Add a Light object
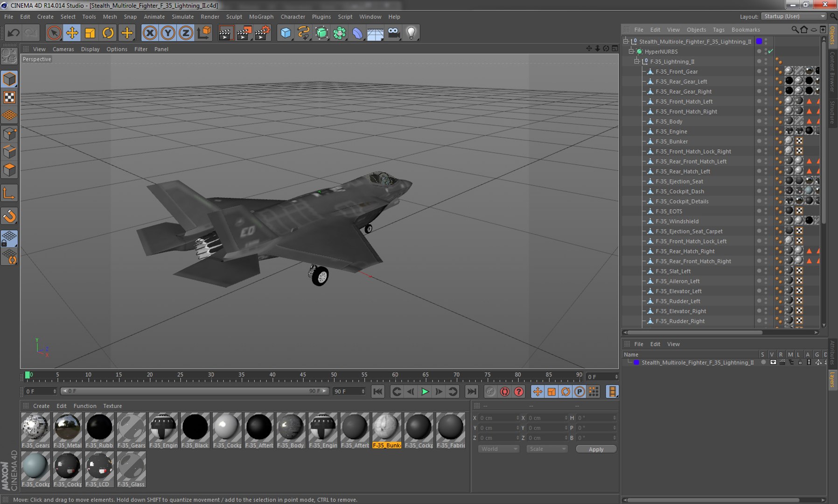The height and width of the screenshot is (504, 838). point(411,33)
